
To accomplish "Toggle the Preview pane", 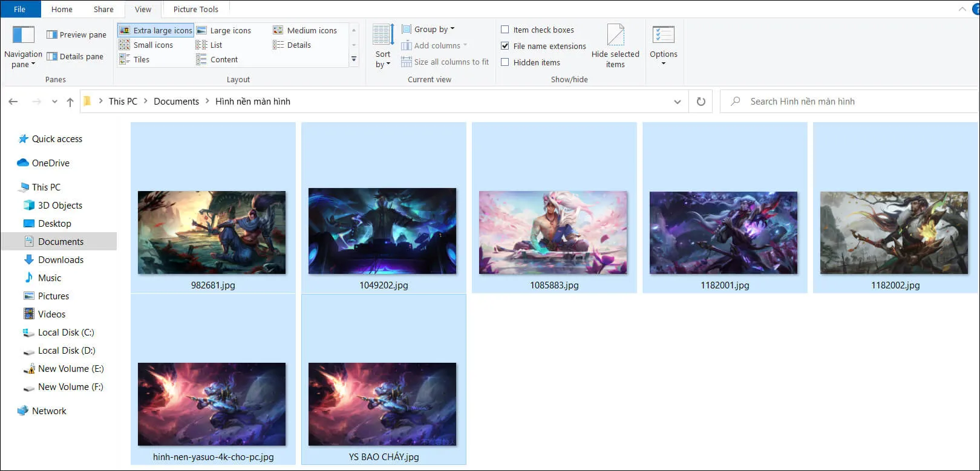I will point(77,34).
